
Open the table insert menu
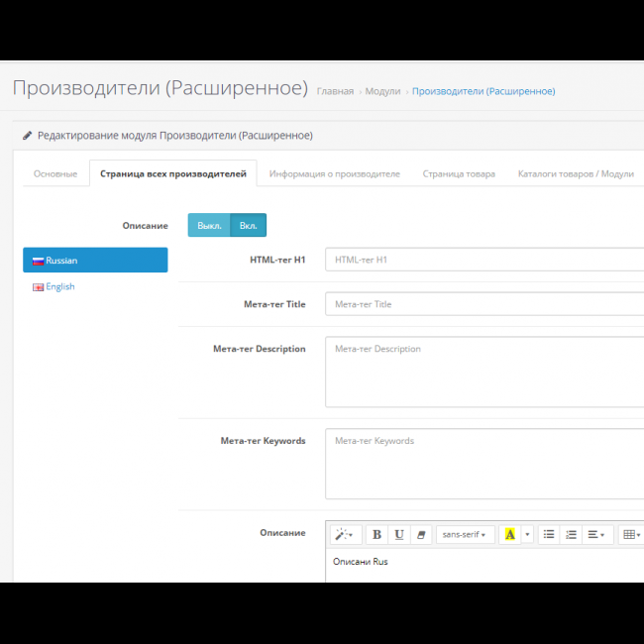631,534
